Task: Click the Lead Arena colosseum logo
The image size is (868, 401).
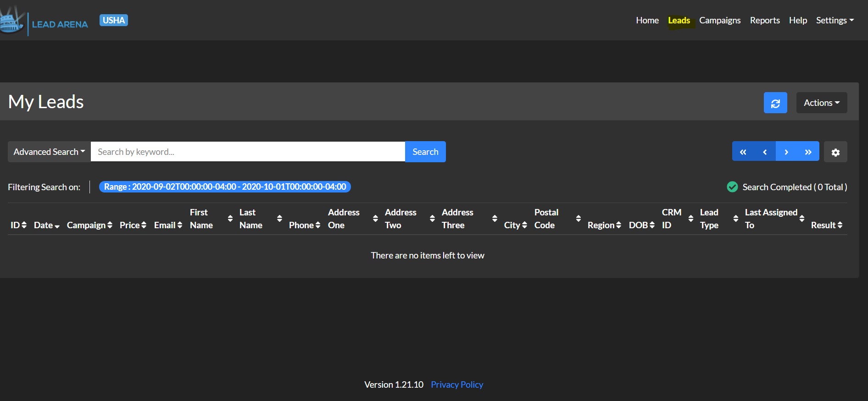Action: 11,20
